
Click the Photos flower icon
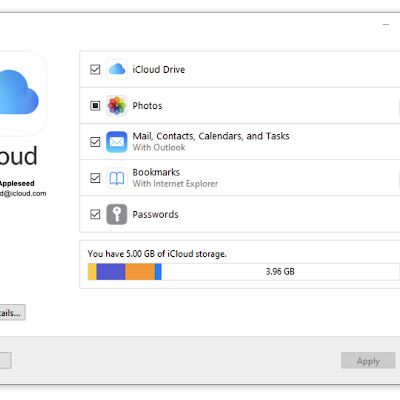pyautogui.click(x=117, y=106)
